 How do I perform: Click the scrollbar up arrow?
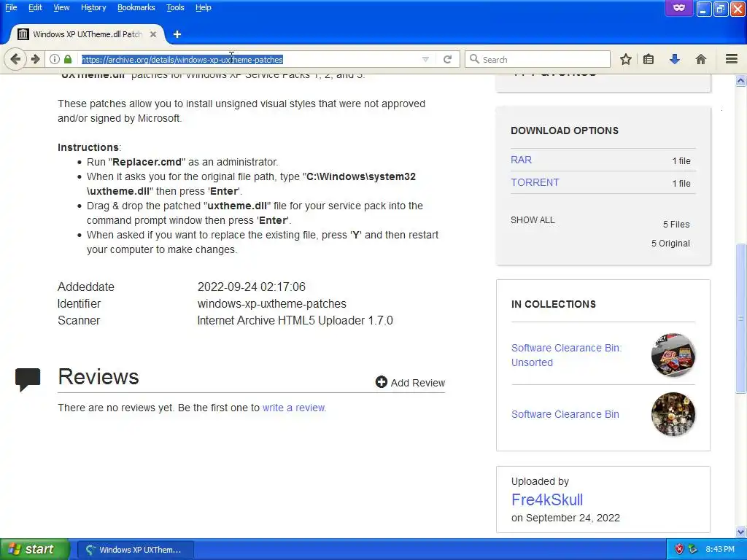tap(740, 80)
